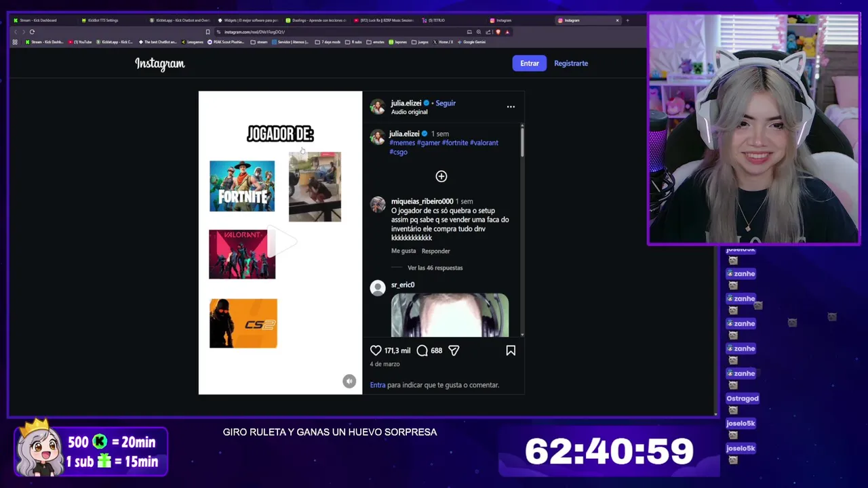This screenshot has width=868, height=488.
Task: Go back in browser history
Action: (16, 32)
